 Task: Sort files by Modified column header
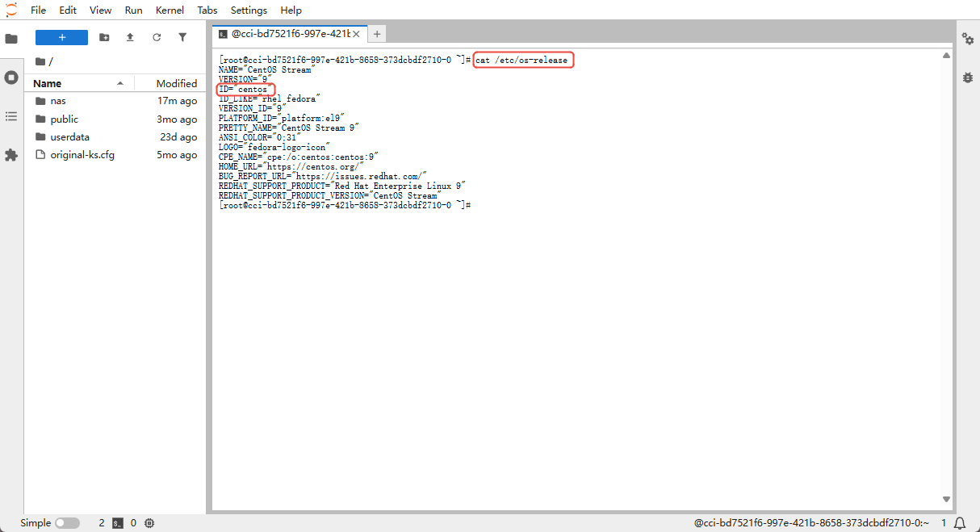[171, 83]
